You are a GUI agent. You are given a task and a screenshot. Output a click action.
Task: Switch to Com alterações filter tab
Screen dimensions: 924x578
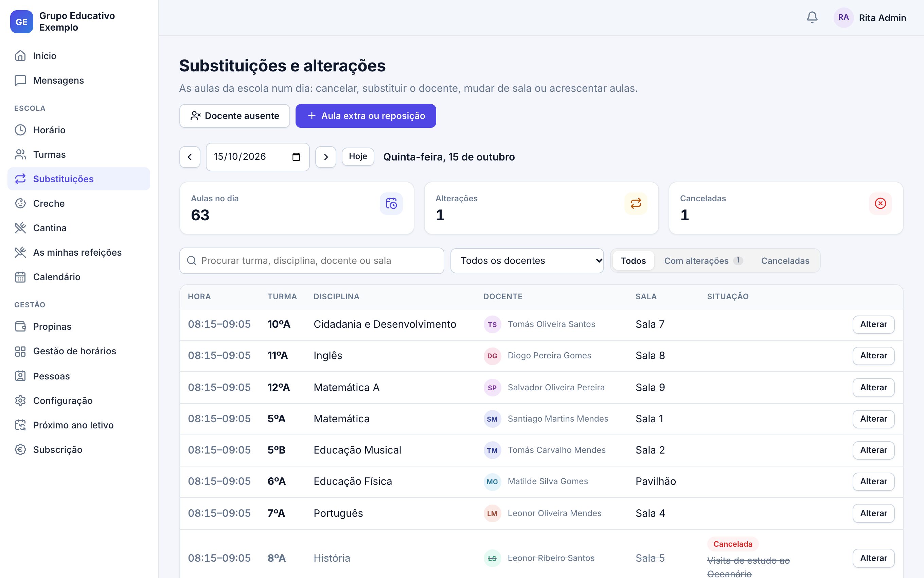click(x=703, y=261)
